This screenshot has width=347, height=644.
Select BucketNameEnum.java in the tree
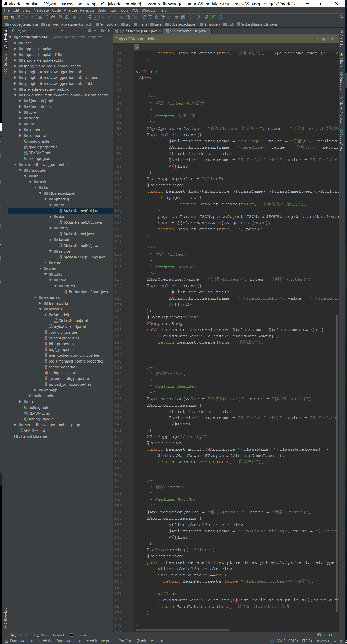(x=88, y=292)
